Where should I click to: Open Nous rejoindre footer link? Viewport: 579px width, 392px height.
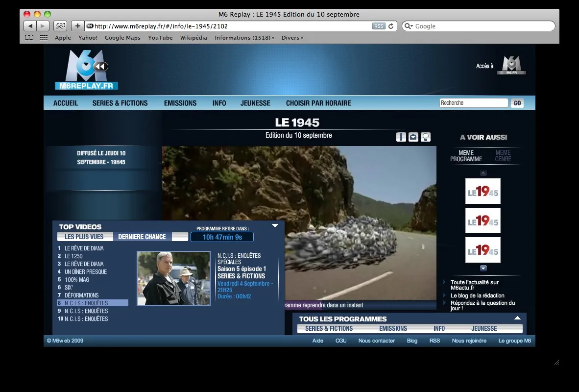[x=469, y=341]
